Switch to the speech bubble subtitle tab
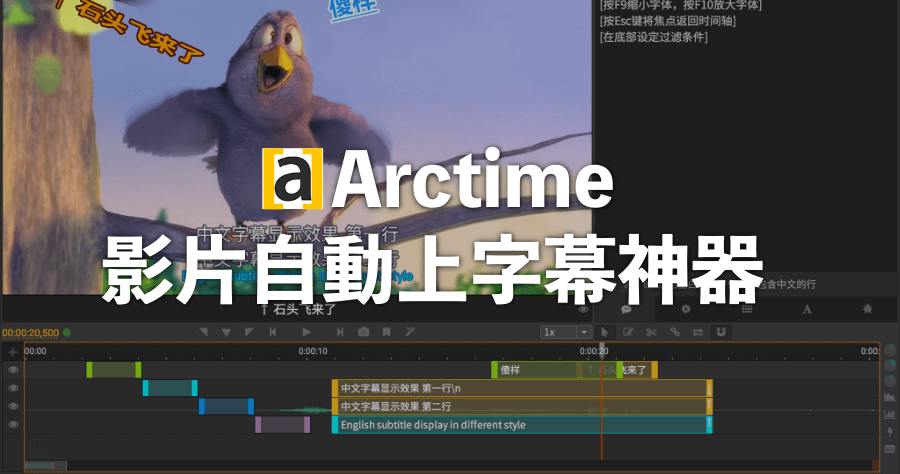Viewport: 900px width, 474px height. pos(626,309)
